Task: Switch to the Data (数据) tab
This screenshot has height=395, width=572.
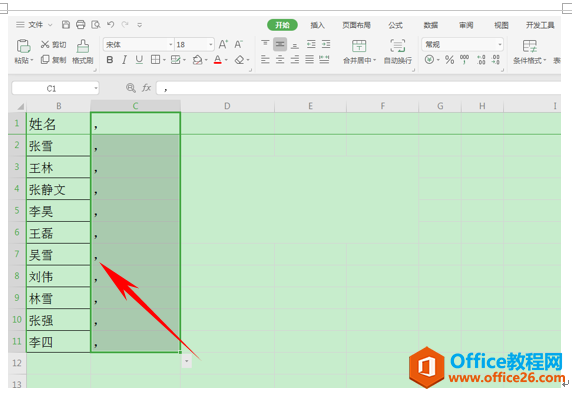Action: [x=430, y=25]
